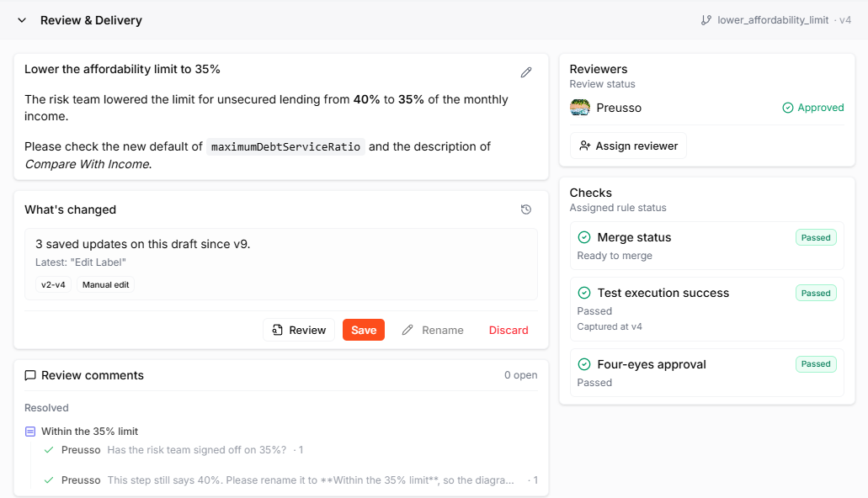Click 'Captured at v4' text
Image resolution: width=868 pixels, height=498 pixels.
(x=610, y=326)
